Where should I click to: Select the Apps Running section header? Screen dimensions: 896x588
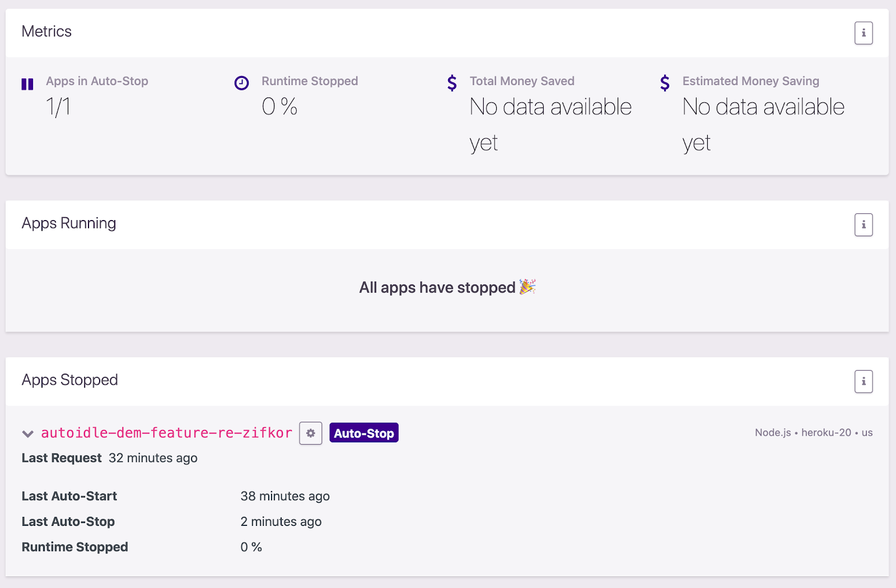click(68, 223)
